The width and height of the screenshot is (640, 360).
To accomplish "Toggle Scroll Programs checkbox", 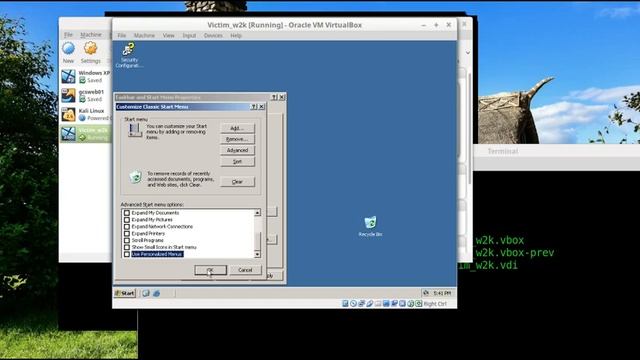I will pyautogui.click(x=127, y=240).
